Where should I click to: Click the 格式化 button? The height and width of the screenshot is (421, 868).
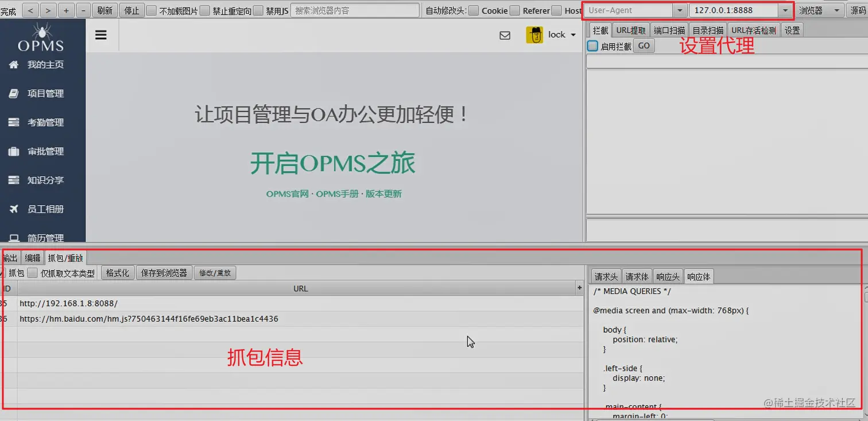[x=118, y=273]
